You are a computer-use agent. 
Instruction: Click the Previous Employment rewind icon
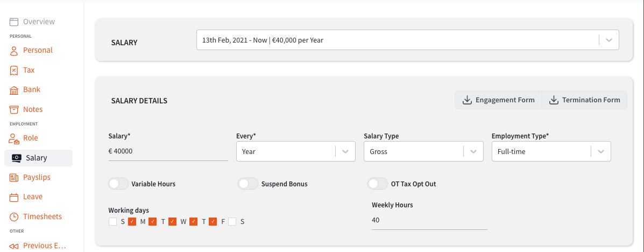14,246
